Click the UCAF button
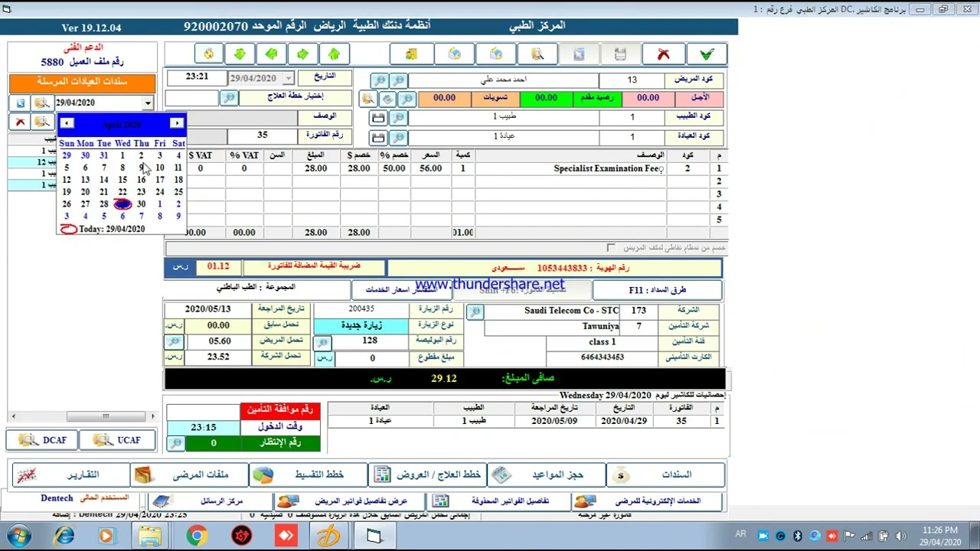The height and width of the screenshot is (551, 980). click(x=118, y=440)
